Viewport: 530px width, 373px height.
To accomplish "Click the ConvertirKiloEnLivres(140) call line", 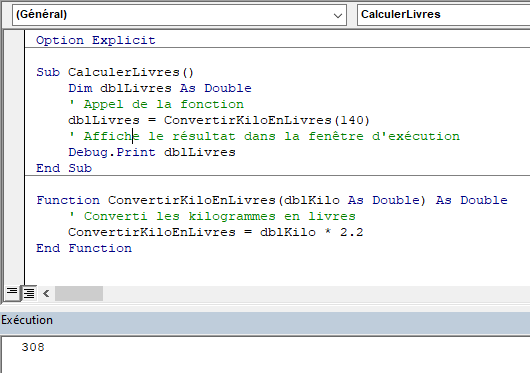I will 219,120.
